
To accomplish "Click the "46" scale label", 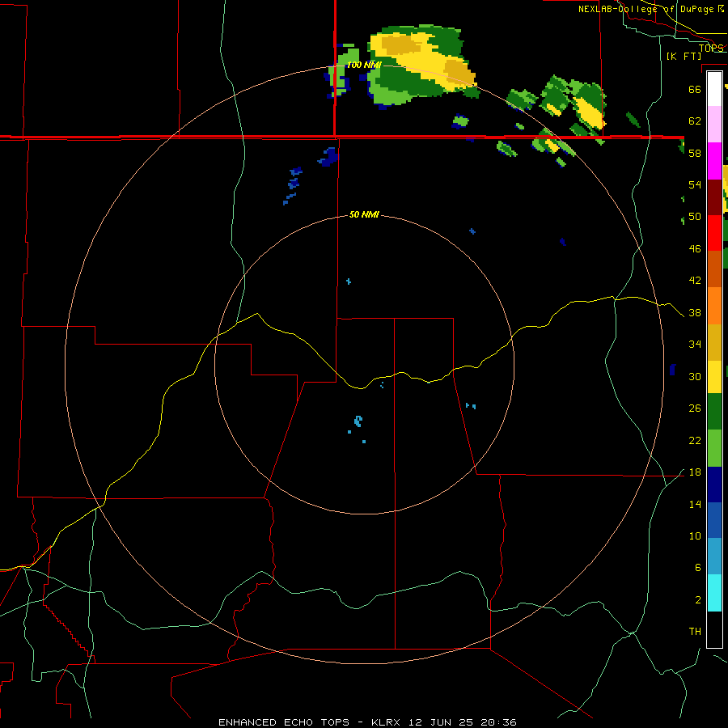I will 695,248.
